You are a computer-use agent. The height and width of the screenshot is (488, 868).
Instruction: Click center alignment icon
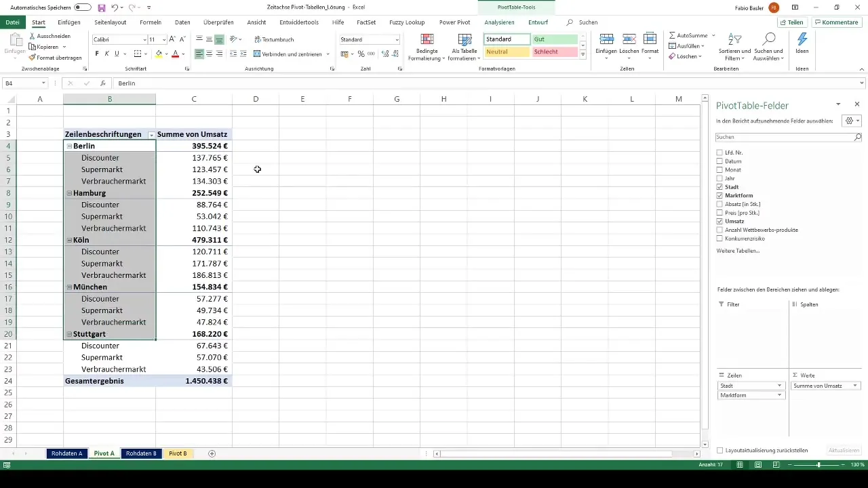[x=209, y=54]
